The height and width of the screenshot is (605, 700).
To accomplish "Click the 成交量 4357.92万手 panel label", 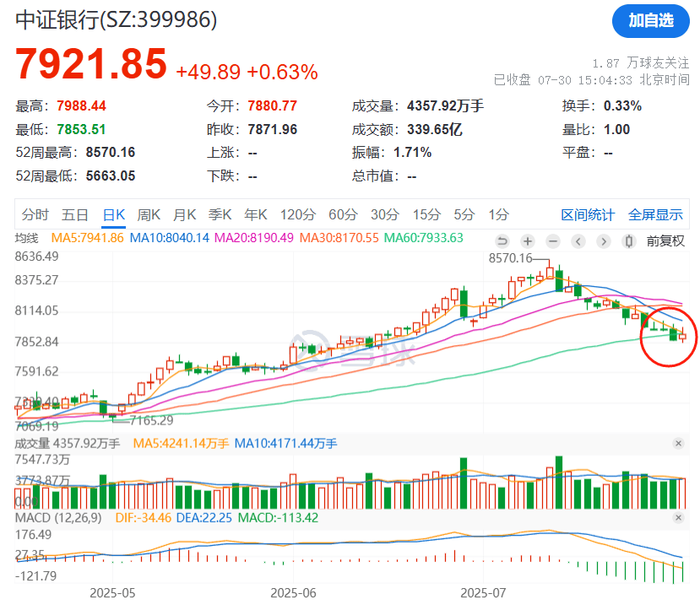I will (x=68, y=444).
